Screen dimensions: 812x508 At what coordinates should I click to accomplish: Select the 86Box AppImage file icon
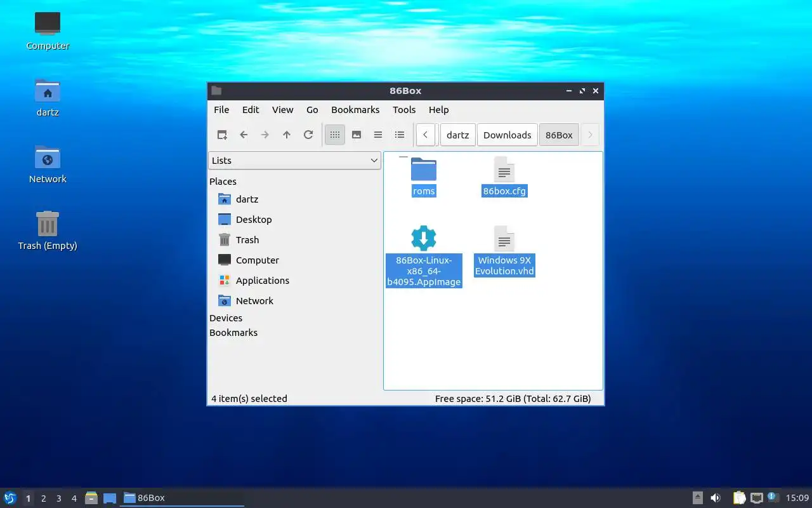(424, 238)
